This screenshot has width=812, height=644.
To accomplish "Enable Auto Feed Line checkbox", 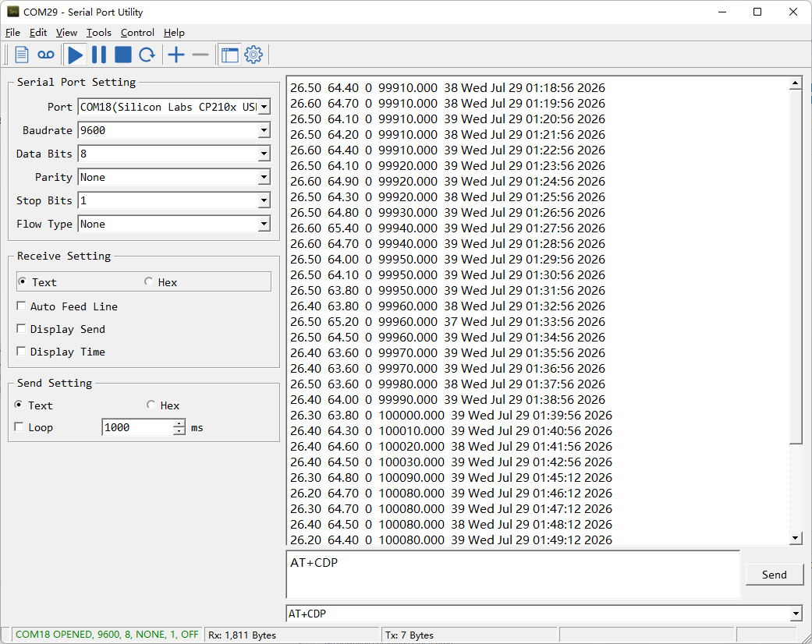I will coord(21,306).
